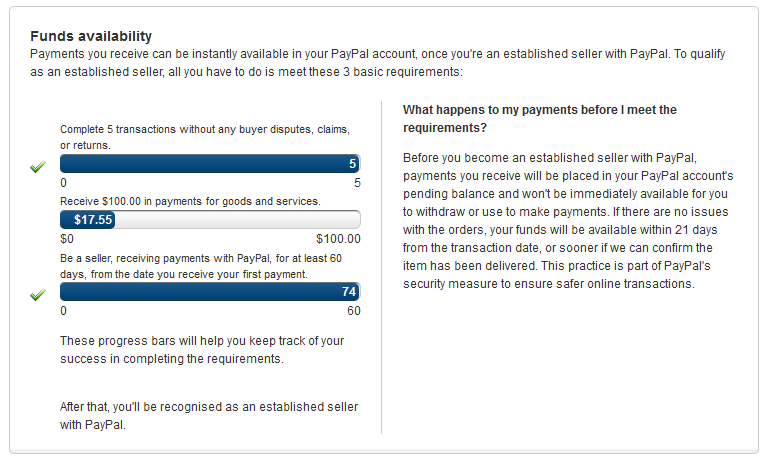This screenshot has height=461, width=769.
Task: Click the $17.55 amount in the payments bar
Action: click(x=94, y=220)
